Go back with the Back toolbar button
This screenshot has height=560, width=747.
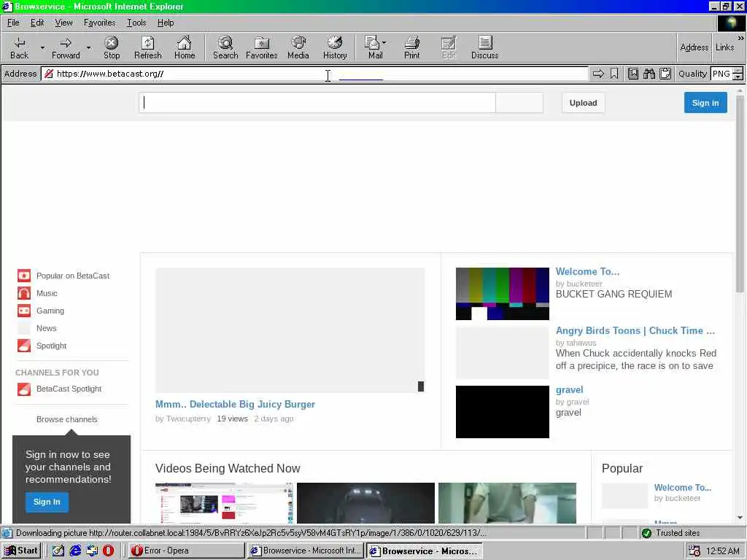click(x=19, y=47)
